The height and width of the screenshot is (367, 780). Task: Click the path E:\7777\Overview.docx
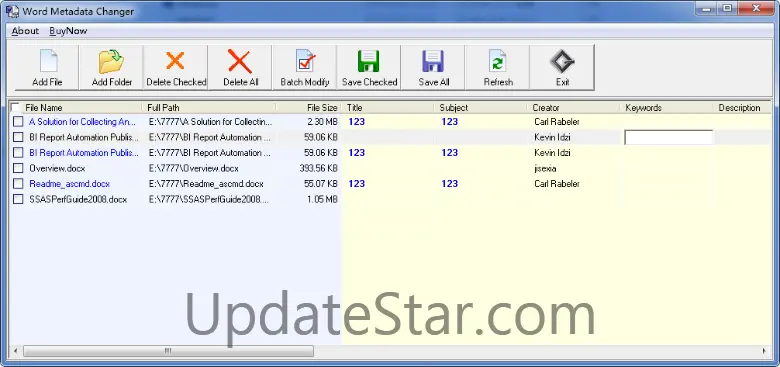click(x=194, y=168)
